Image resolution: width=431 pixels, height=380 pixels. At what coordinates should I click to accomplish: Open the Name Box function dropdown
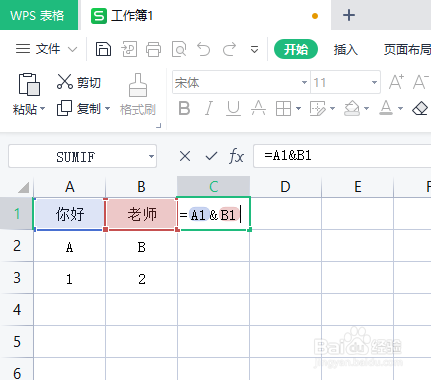pos(151,156)
